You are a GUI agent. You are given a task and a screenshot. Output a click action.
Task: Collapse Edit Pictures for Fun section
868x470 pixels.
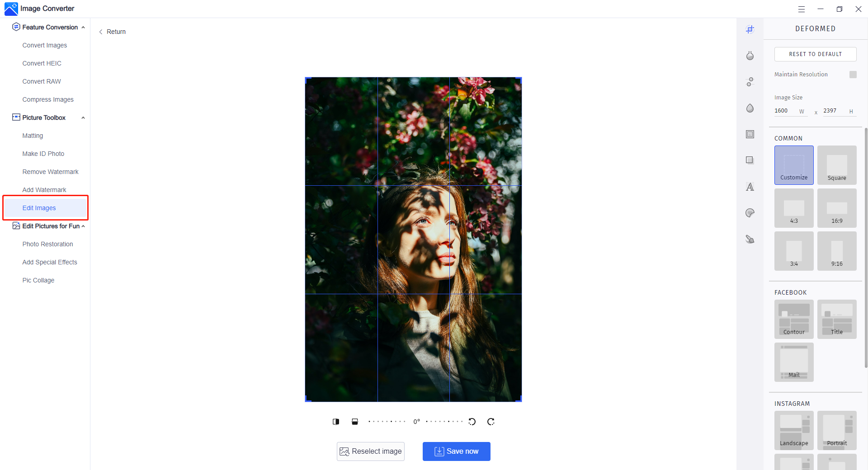(x=83, y=226)
